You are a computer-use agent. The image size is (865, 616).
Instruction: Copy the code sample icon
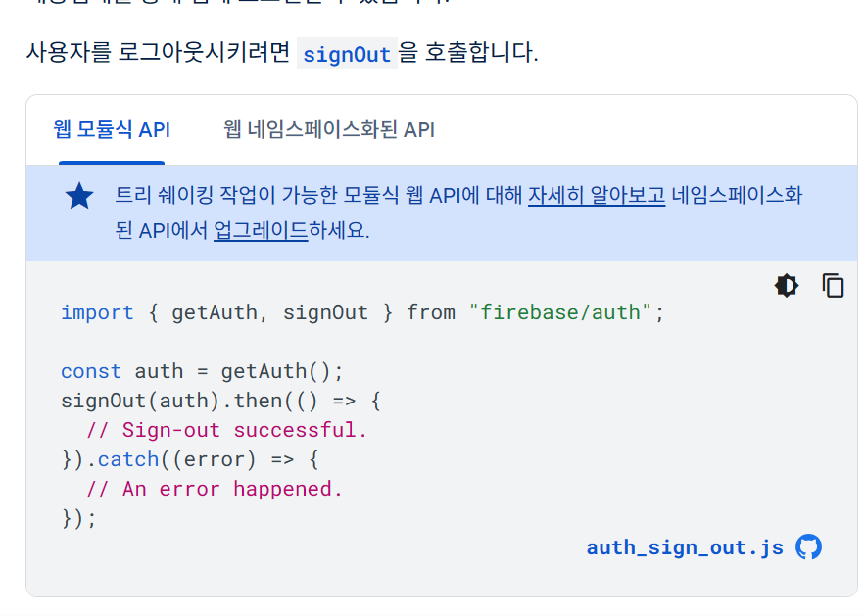point(833,286)
